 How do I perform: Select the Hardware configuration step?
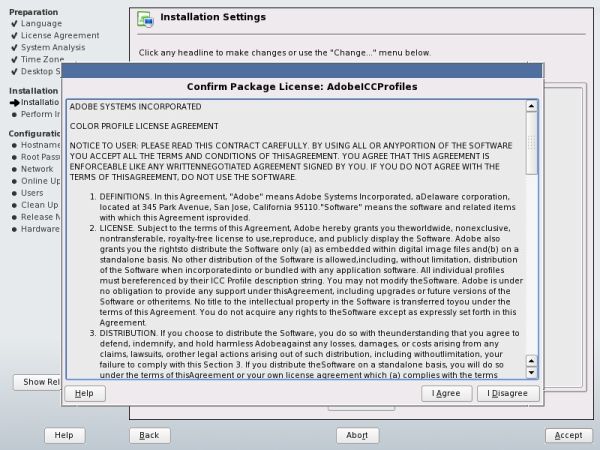click(x=41, y=229)
